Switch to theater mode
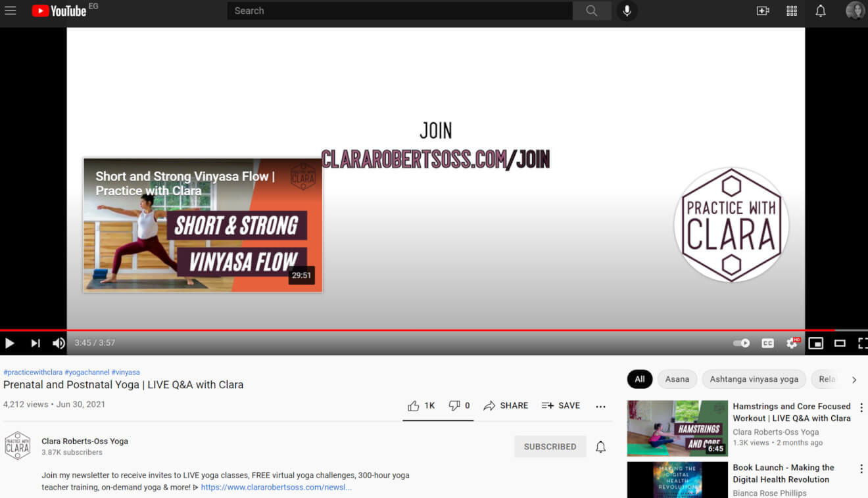868x498 pixels. point(840,343)
